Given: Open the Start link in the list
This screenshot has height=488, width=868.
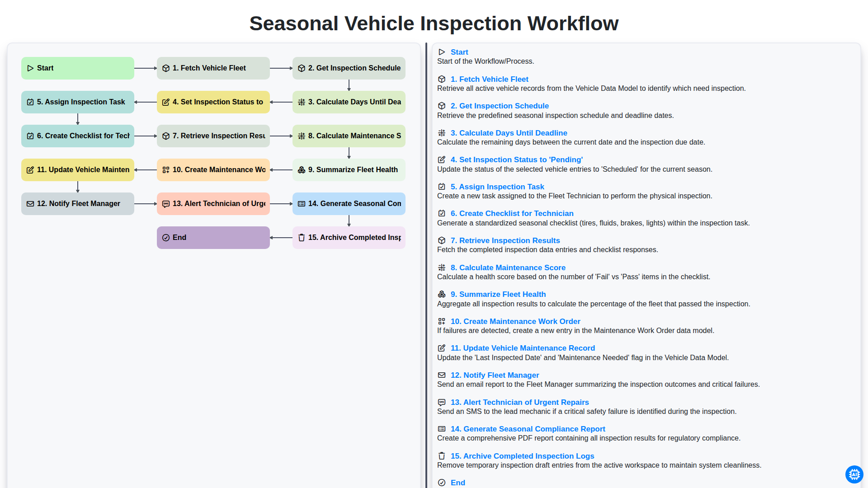Looking at the screenshot, I should point(459,52).
